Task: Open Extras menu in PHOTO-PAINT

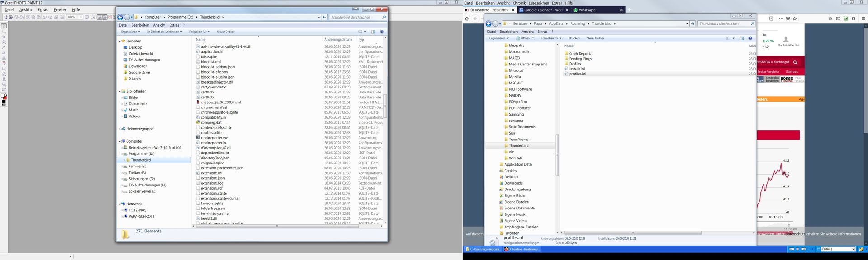Action: click(x=42, y=9)
